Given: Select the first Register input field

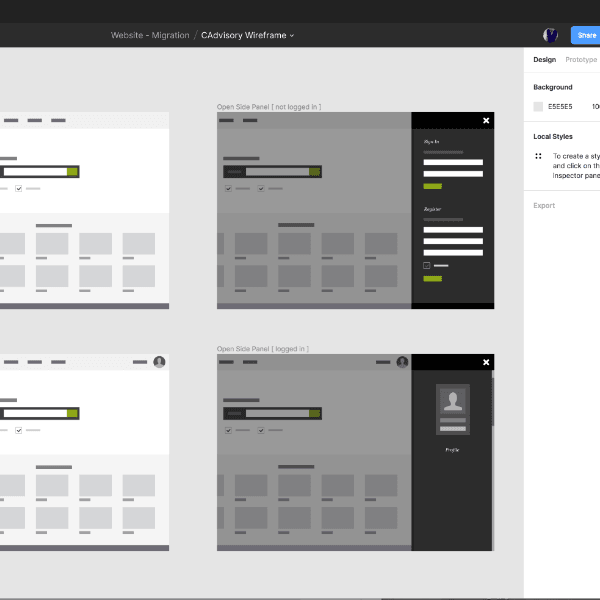Looking at the screenshot, I should [x=453, y=230].
